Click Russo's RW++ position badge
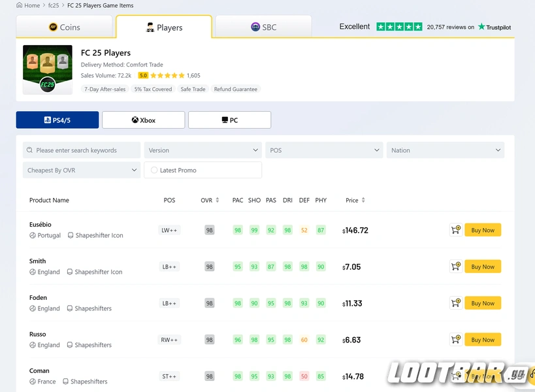The height and width of the screenshot is (392, 535). (169, 340)
